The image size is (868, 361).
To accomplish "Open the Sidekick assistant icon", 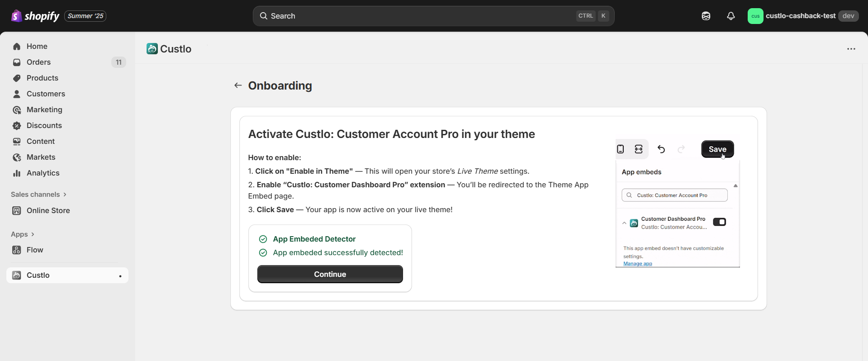I will point(706,16).
